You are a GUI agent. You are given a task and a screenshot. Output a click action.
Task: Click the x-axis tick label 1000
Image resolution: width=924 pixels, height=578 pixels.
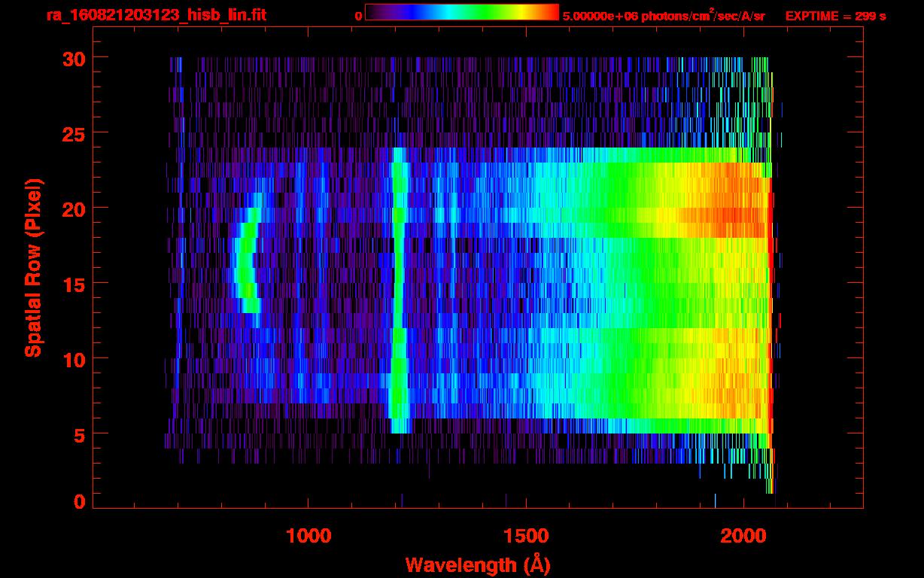309,536
